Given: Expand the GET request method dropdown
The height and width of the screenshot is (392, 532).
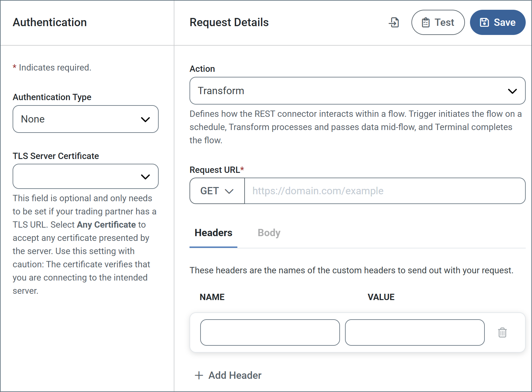Looking at the screenshot, I should pos(217,191).
